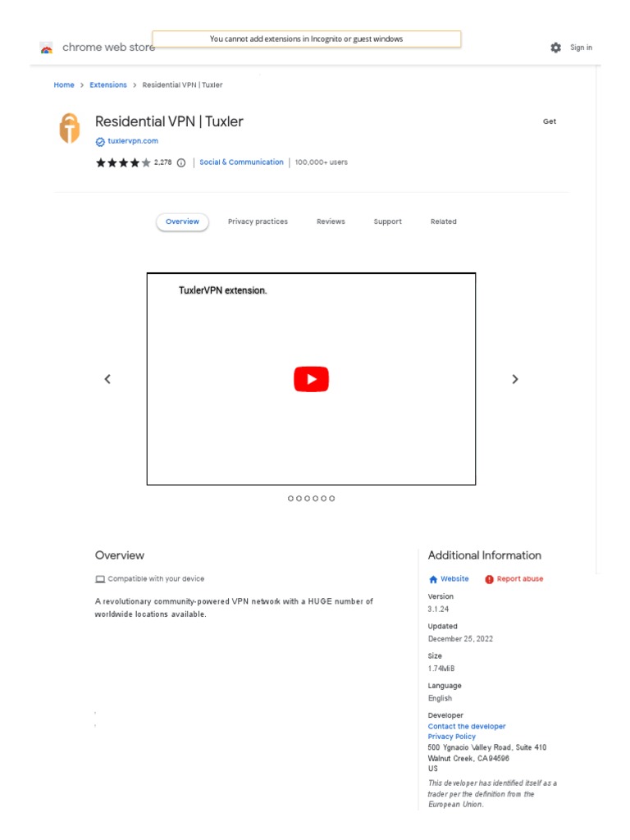Click version number 3.1.24
Screen dimensions: 630x840
(438, 609)
